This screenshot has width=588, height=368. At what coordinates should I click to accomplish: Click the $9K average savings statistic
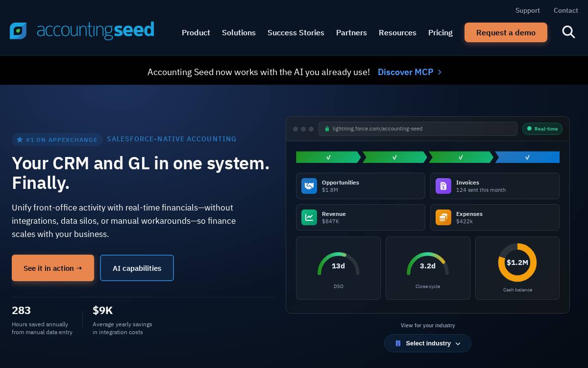click(x=122, y=320)
